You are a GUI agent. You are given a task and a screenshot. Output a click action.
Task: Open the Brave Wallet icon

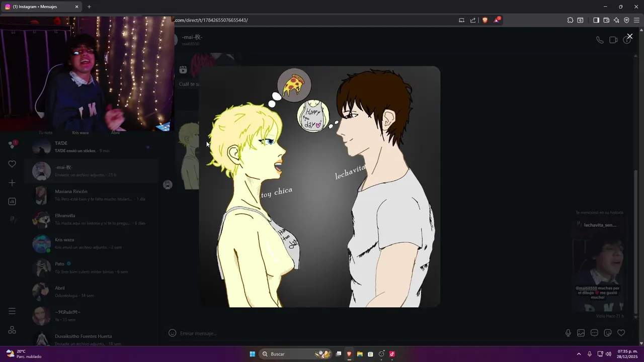(606, 20)
